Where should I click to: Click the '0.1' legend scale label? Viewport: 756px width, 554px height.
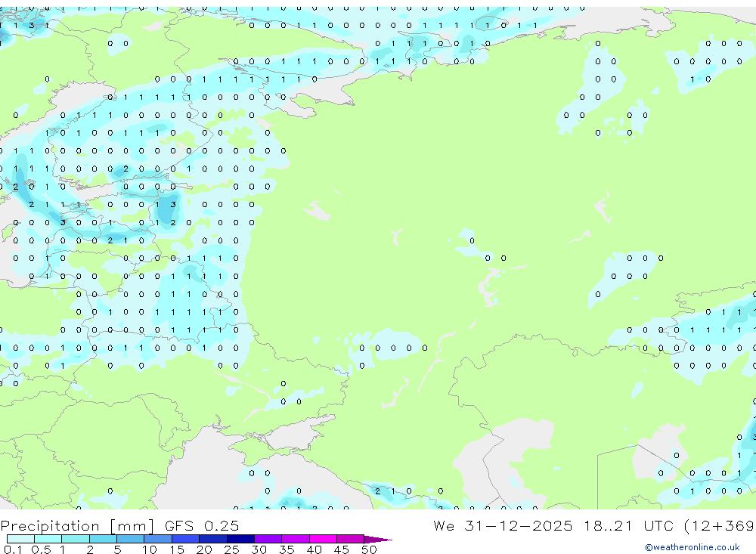(13, 549)
